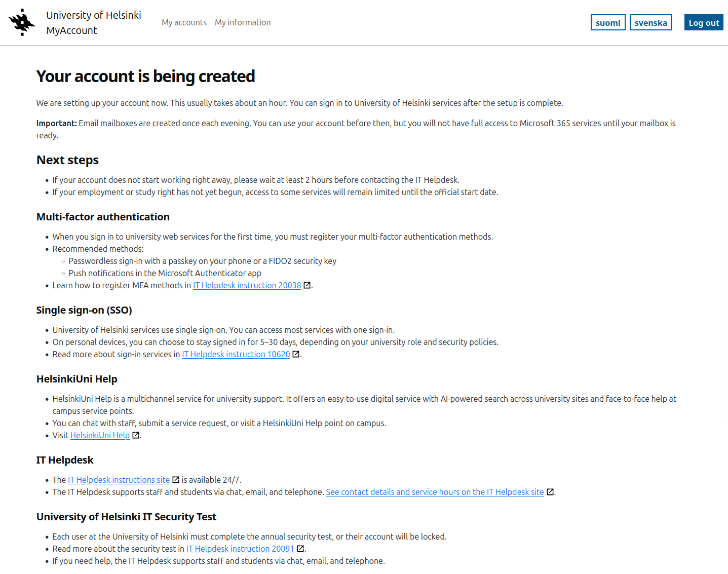Click external link icon beside HelsinkiUni Help

click(x=136, y=436)
